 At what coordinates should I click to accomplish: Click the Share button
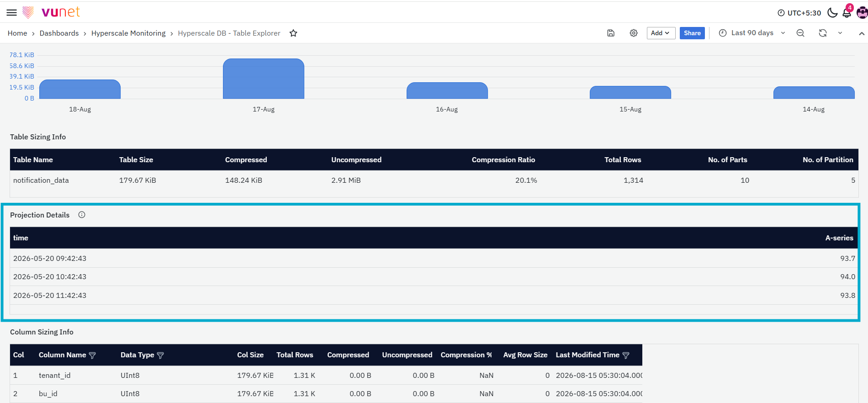click(x=692, y=33)
